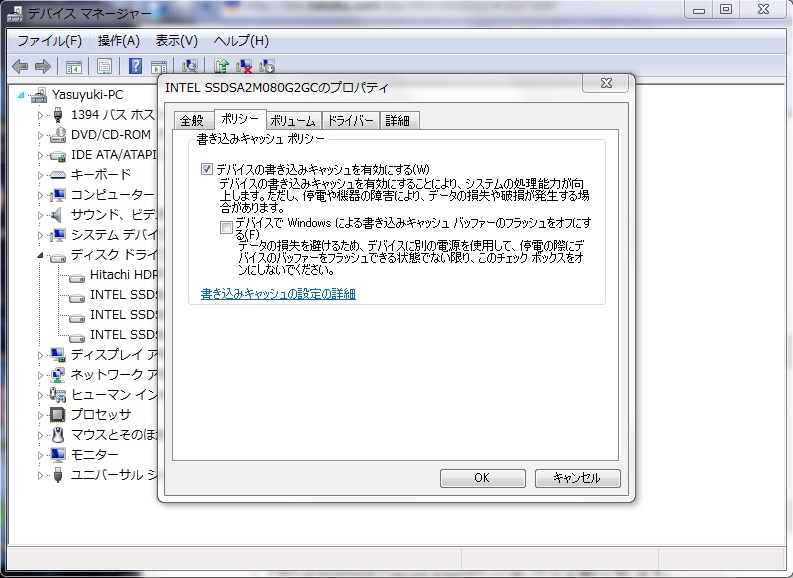The height and width of the screenshot is (578, 793).
Task: Expand the キーボード node
Action: click(x=40, y=175)
